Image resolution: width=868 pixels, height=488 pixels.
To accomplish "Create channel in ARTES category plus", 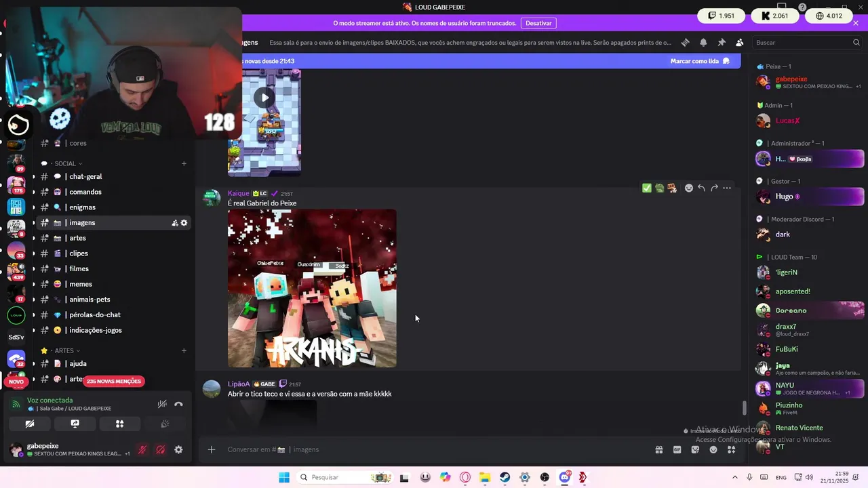I will pos(184,350).
